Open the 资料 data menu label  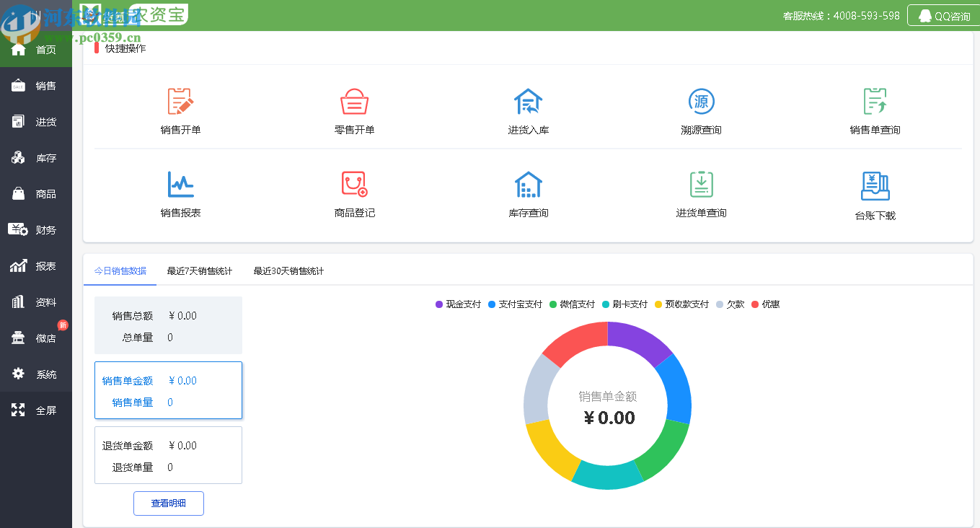[46, 302]
